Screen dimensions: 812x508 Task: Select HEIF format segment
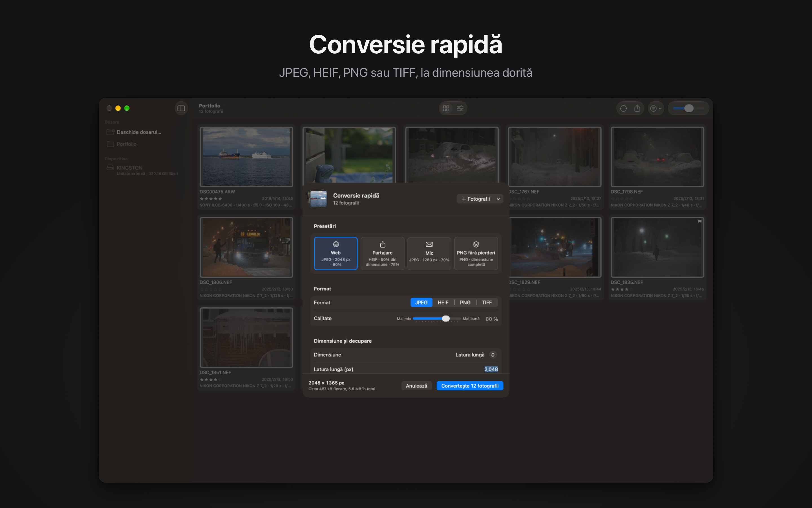[443, 302]
